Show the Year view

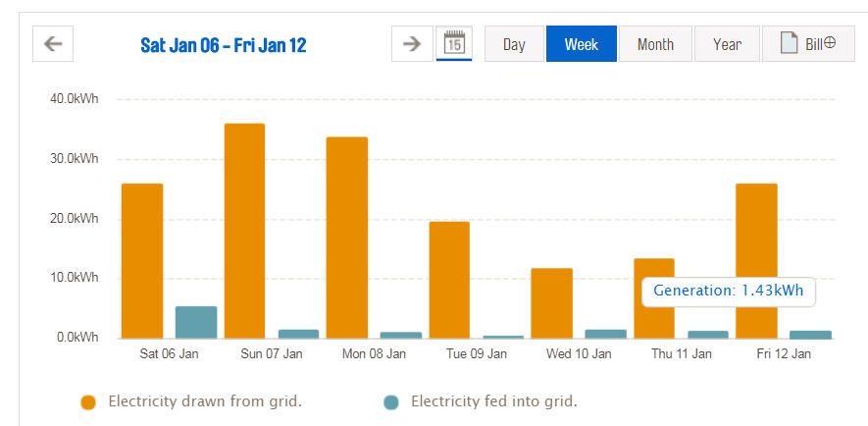pos(727,44)
